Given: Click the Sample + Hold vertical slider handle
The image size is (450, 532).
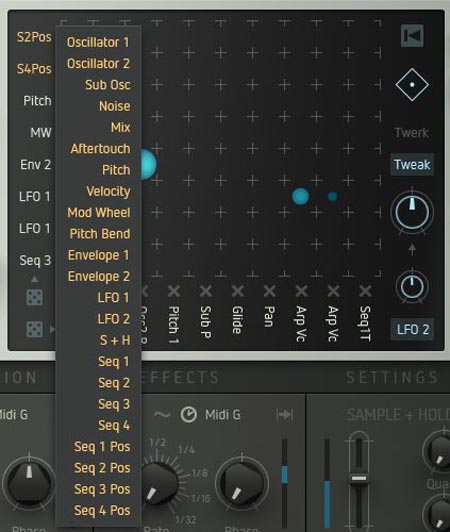Looking at the screenshot, I should tap(359, 478).
